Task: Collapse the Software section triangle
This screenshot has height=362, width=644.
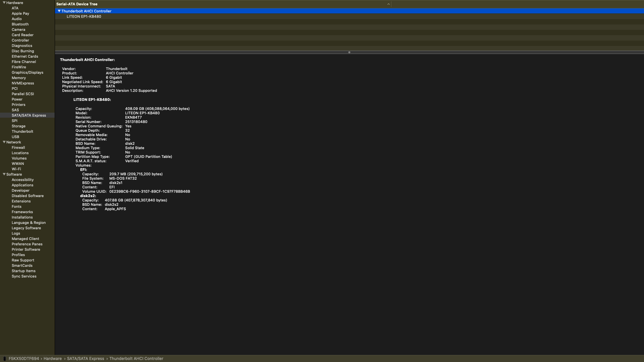Action: coord(4,174)
